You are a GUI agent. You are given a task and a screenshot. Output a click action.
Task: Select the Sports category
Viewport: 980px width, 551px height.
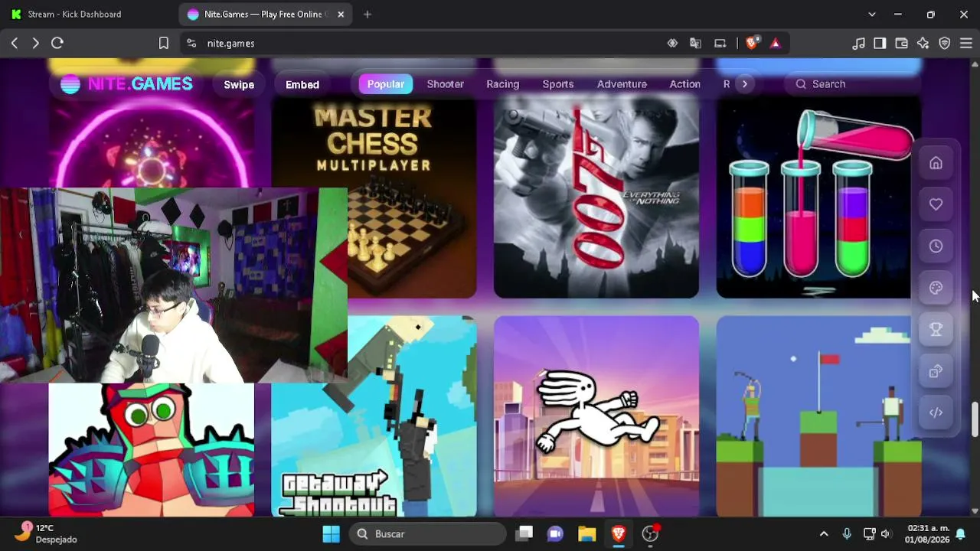(558, 84)
